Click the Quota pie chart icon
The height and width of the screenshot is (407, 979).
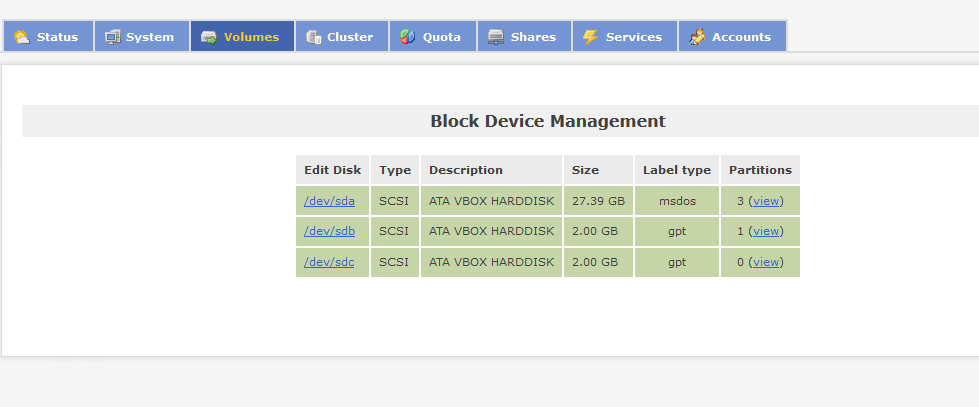[408, 37]
